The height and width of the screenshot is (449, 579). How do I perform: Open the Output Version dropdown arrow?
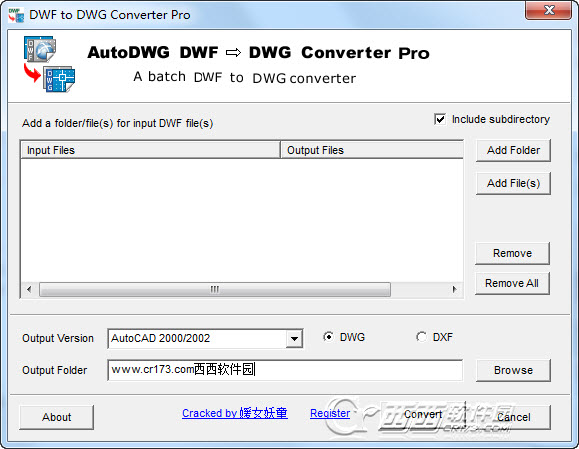click(x=294, y=338)
